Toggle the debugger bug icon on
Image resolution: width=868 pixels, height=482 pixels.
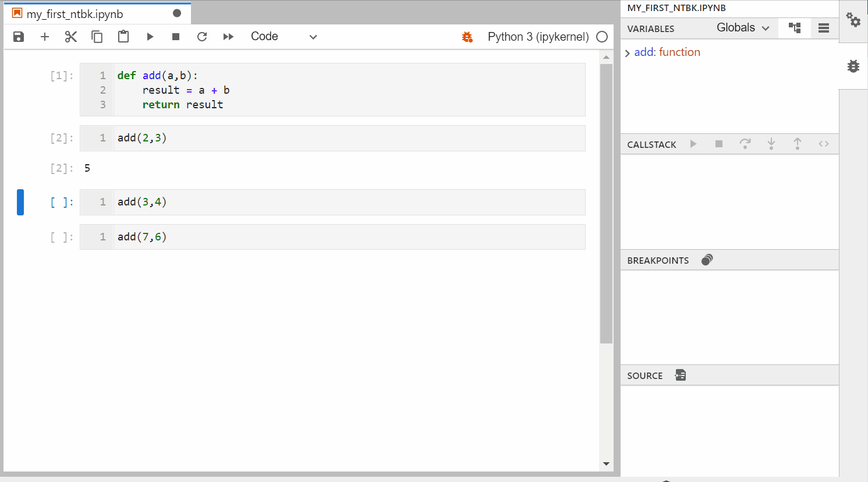[467, 36]
